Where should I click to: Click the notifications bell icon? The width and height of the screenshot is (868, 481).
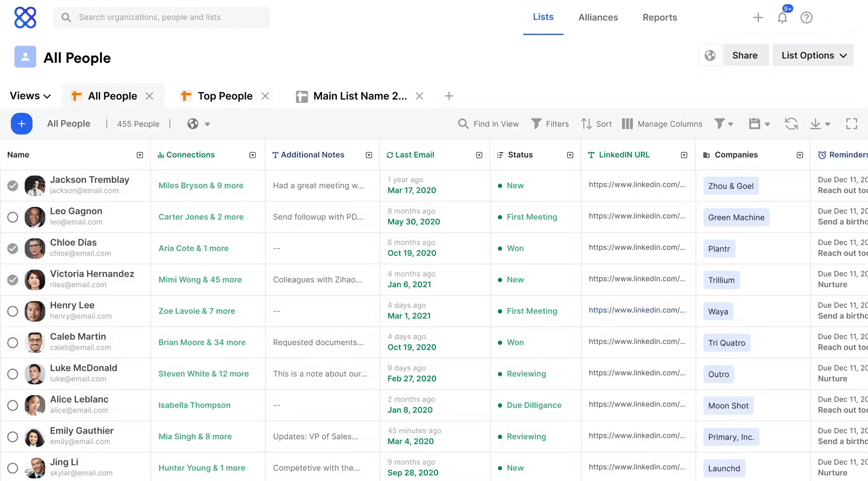click(782, 18)
